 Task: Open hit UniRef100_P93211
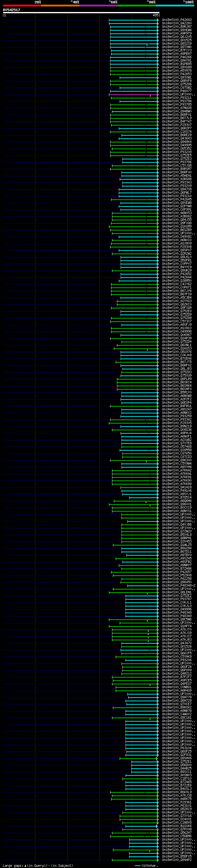click(177, 98)
